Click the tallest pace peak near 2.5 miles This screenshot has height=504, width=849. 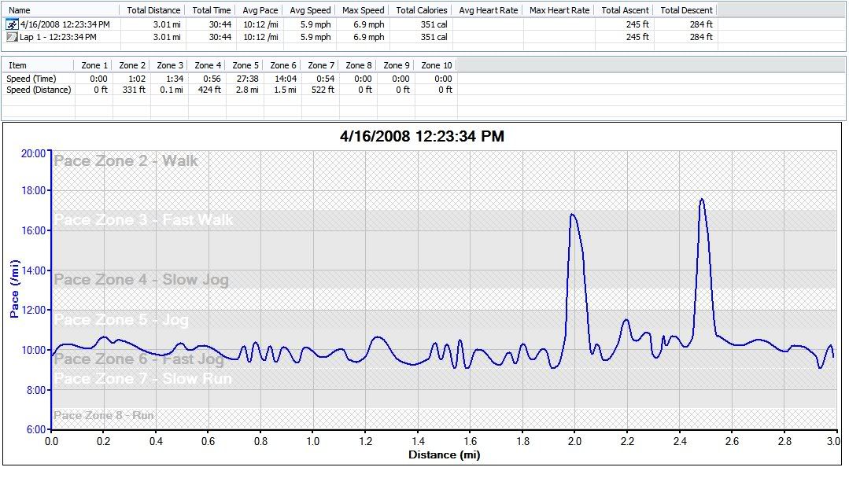pyautogui.click(x=701, y=200)
